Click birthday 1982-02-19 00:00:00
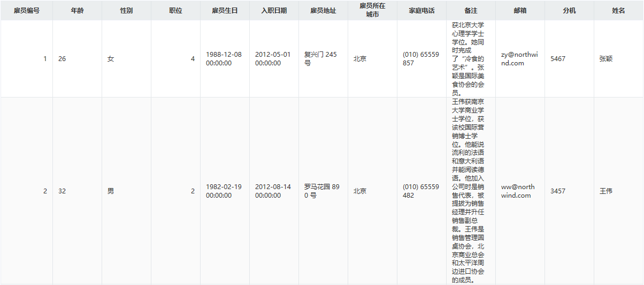Image resolution: width=644 pixels, height=285 pixels. 225,191
